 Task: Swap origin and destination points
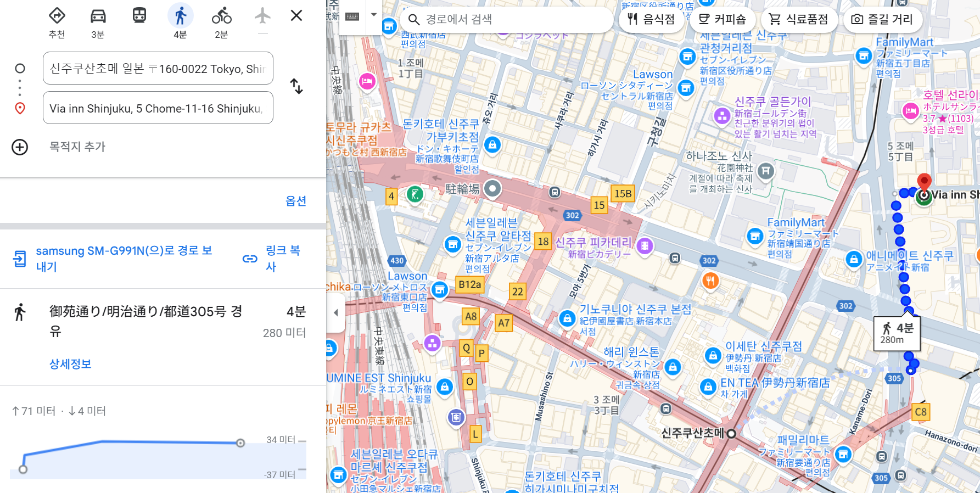click(x=296, y=86)
